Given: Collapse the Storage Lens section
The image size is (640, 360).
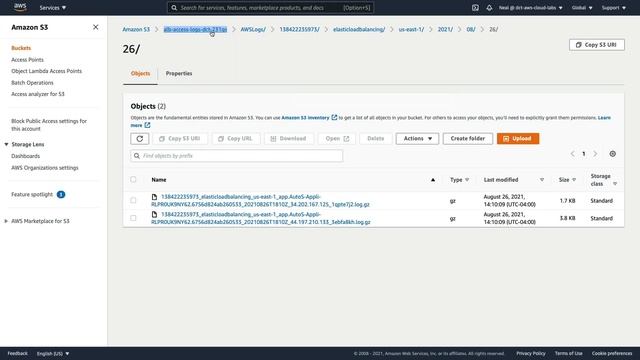Looking at the screenshot, I should click(x=6, y=144).
